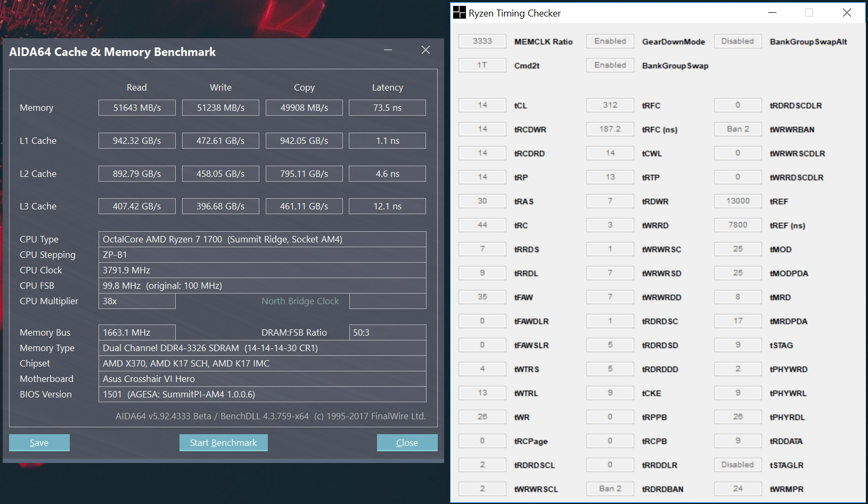868x504 pixels.
Task: Select the tRCDWR timing value field
Action: [x=482, y=129]
